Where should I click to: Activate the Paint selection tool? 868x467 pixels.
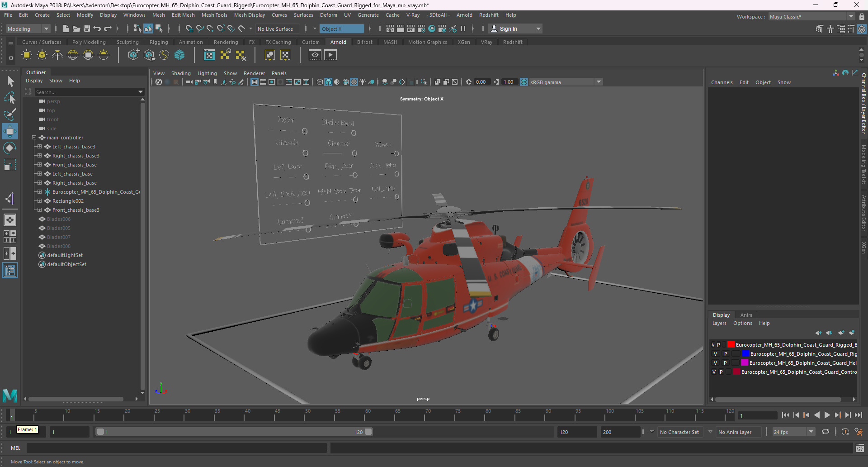point(10,114)
